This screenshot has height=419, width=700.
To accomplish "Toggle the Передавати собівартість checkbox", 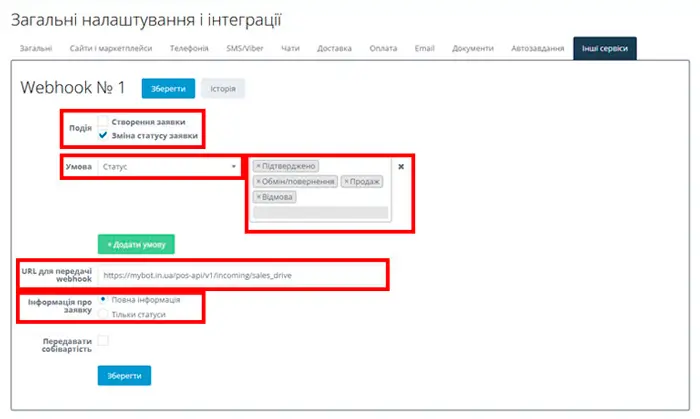I will click(103, 341).
